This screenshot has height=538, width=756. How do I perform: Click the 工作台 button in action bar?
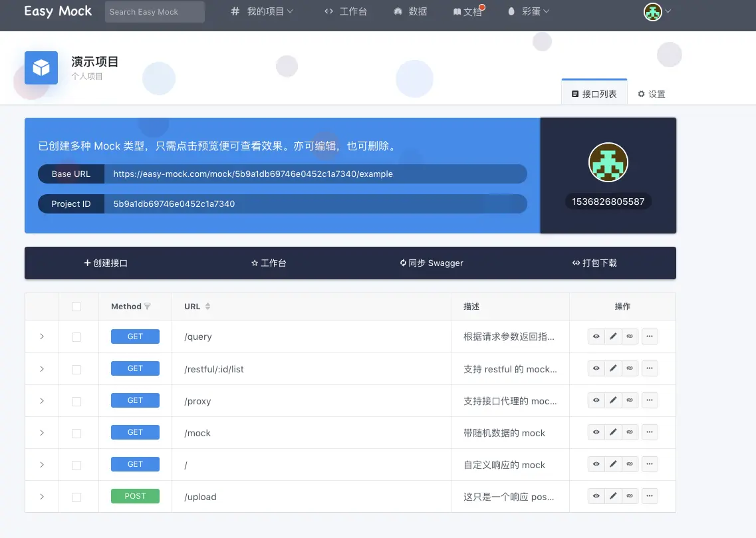coord(269,263)
